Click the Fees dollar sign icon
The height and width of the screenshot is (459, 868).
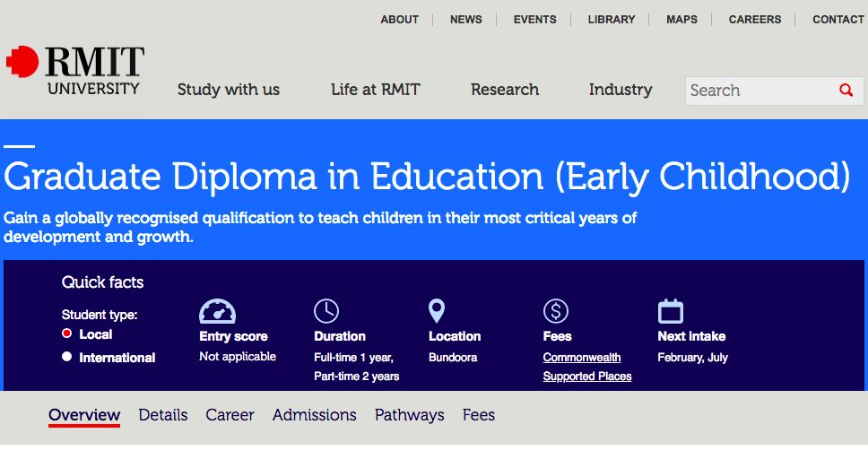click(x=556, y=311)
